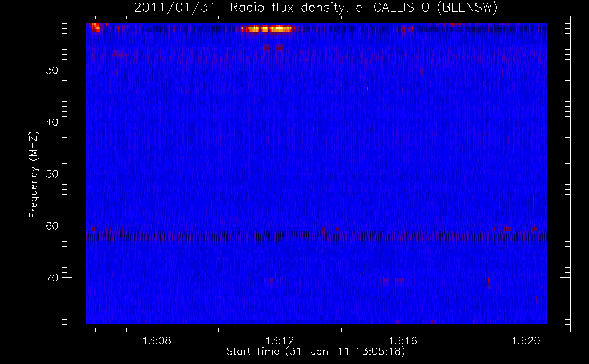The image size is (589, 364).
Task: Click the 13:08 time tick label
Action: (157, 341)
